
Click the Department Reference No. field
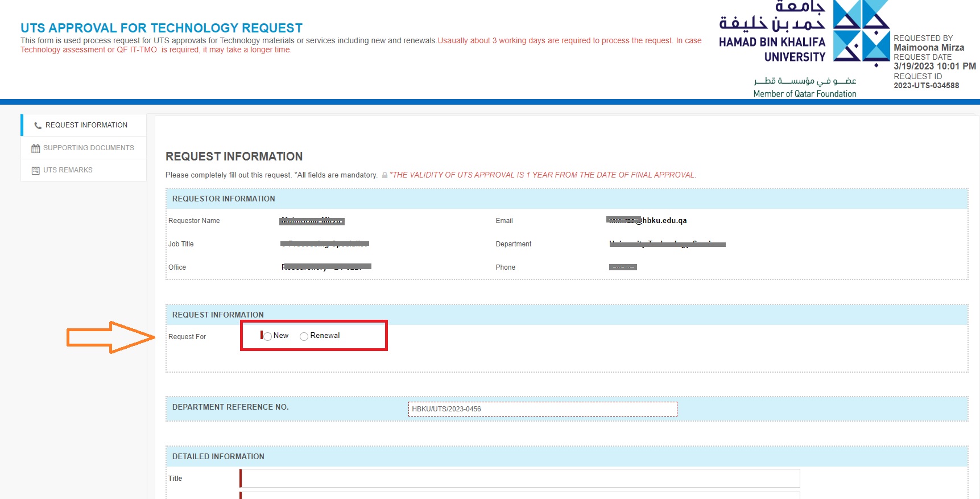tap(543, 409)
